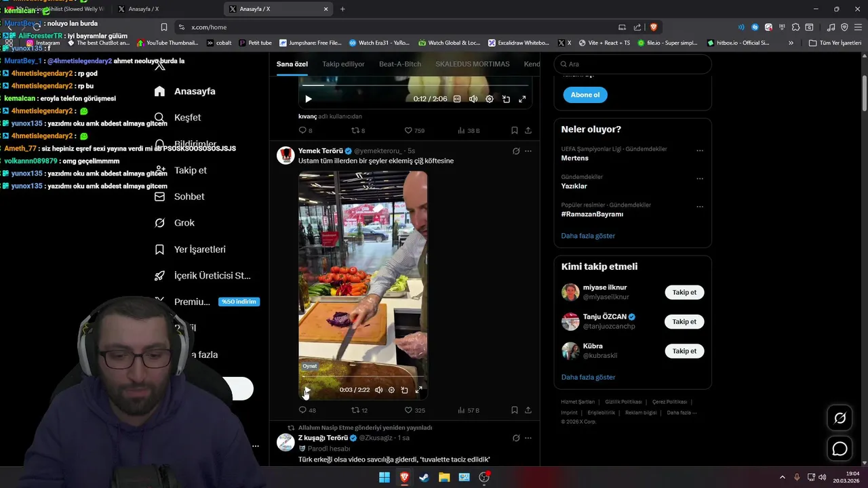Follow miyase ilknur with Takip et

coord(684,292)
